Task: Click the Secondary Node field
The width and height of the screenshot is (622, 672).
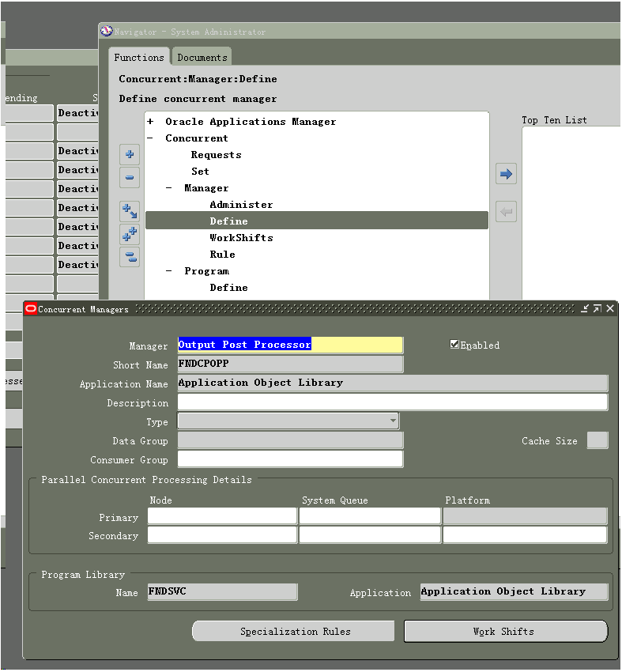Action: click(x=222, y=535)
